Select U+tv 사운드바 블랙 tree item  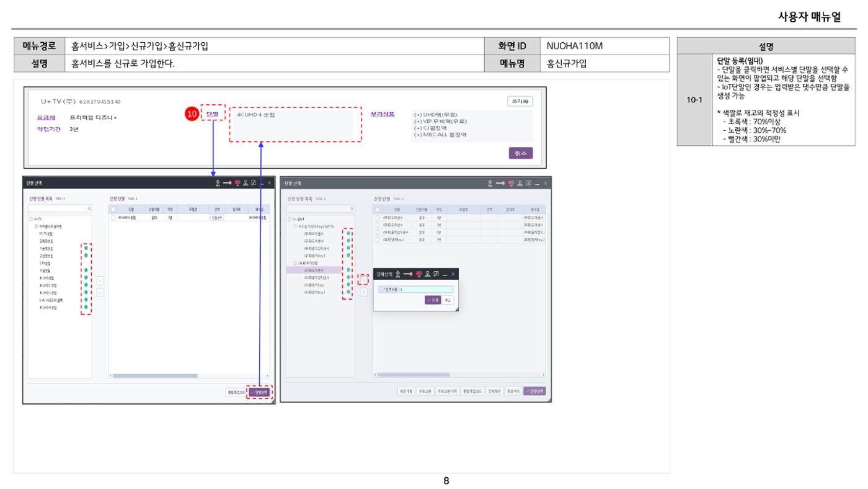(51, 300)
